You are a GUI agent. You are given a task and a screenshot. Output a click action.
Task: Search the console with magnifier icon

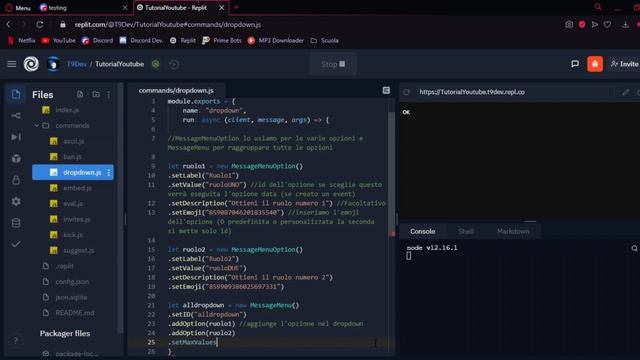[634, 248]
